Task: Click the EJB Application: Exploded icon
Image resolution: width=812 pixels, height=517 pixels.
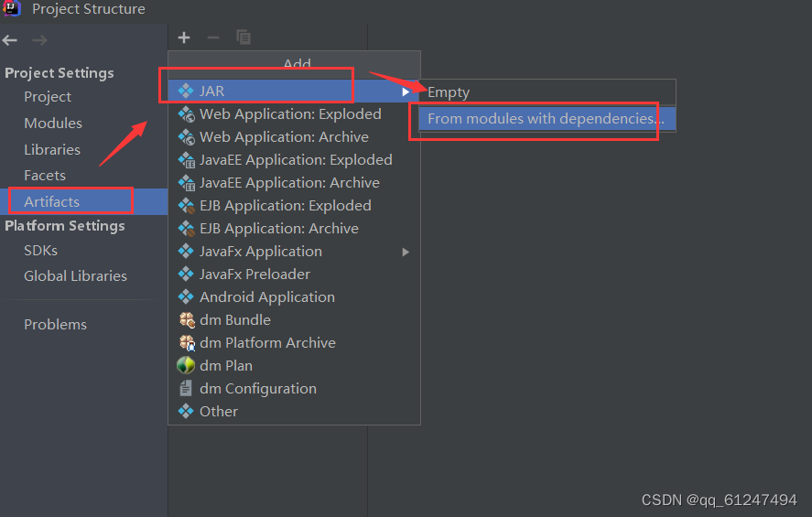Action: tap(186, 206)
